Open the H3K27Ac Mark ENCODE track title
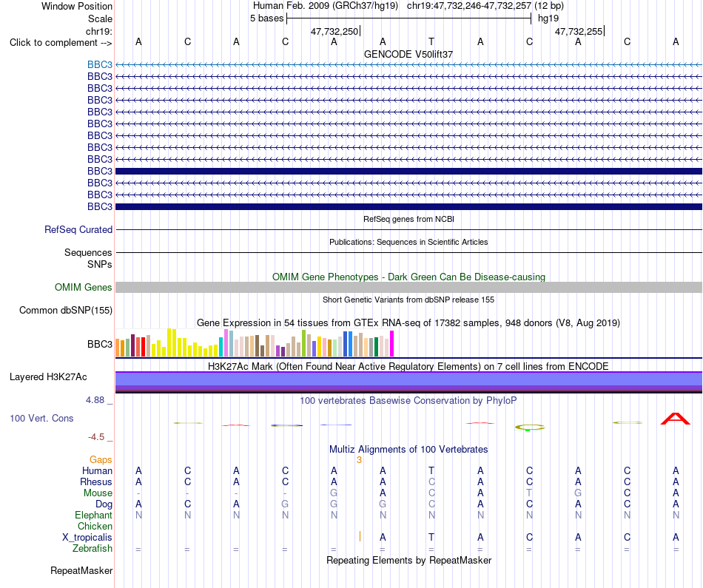The image size is (703, 588). (x=408, y=366)
